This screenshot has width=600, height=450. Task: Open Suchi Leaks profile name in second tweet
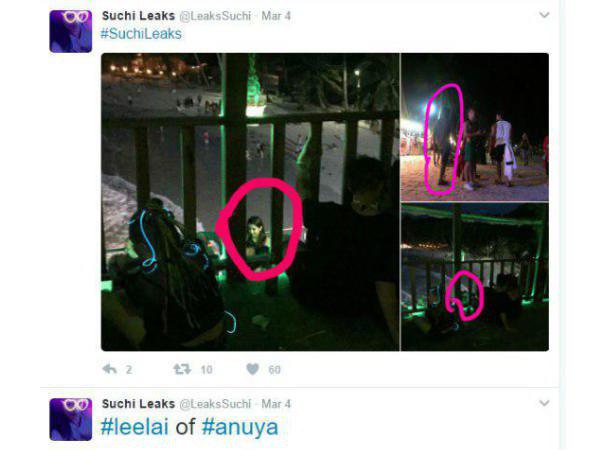[x=138, y=404]
